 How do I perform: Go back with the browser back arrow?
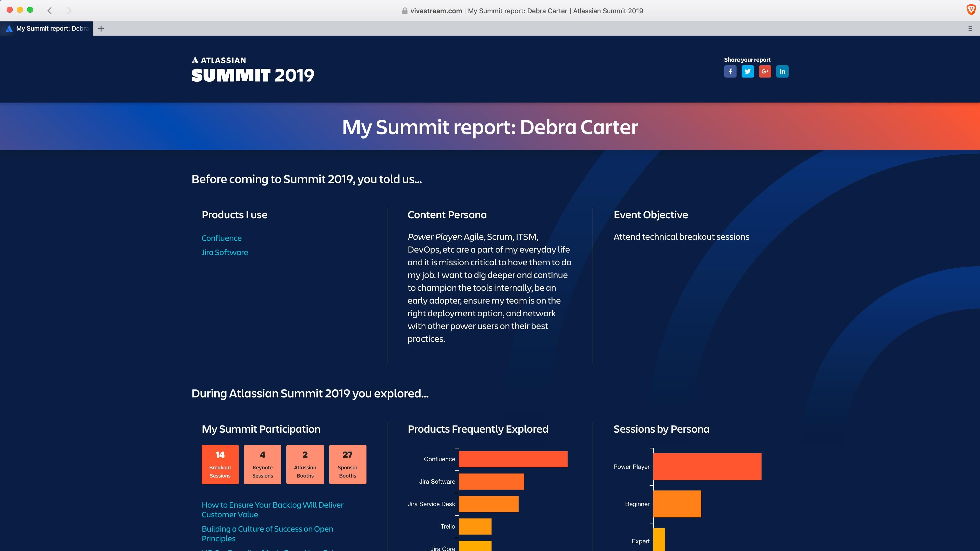coord(50,11)
